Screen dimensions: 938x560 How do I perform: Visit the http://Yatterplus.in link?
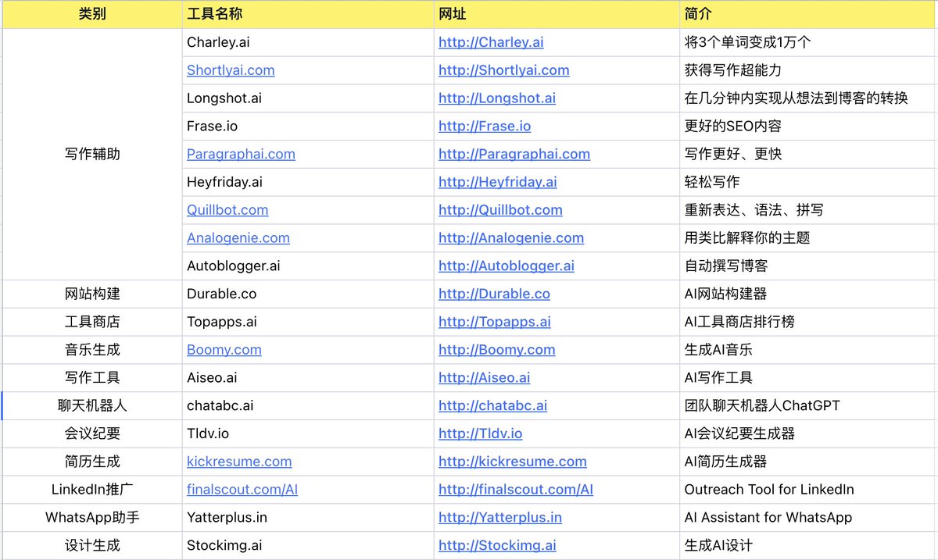point(500,517)
